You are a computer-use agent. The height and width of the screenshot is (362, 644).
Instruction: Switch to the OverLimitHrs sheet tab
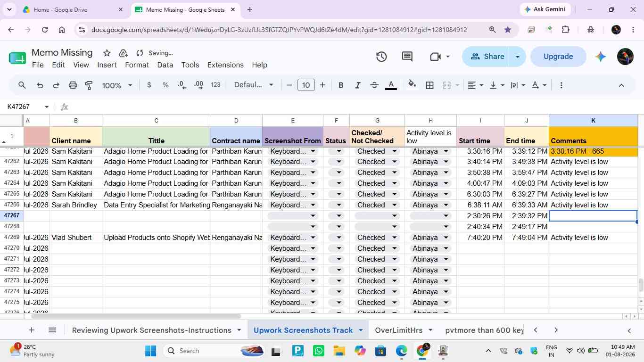(404, 330)
